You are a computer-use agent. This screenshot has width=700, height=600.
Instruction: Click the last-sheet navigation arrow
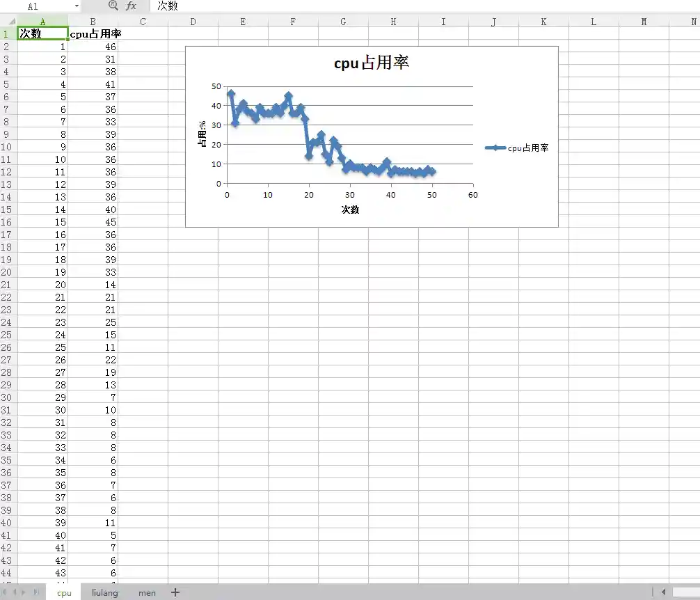[x=36, y=592]
